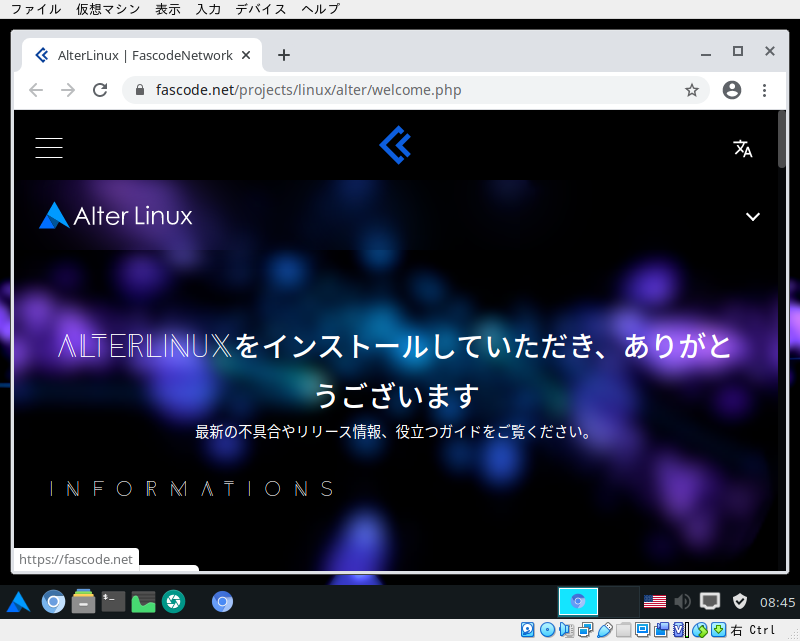
Task: Click the Fascode logo in the page header
Action: point(395,145)
